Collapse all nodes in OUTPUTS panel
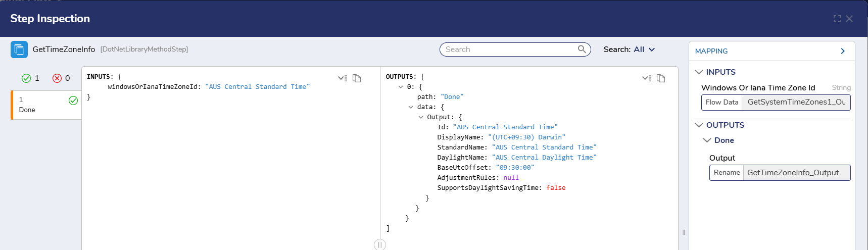 [647, 78]
